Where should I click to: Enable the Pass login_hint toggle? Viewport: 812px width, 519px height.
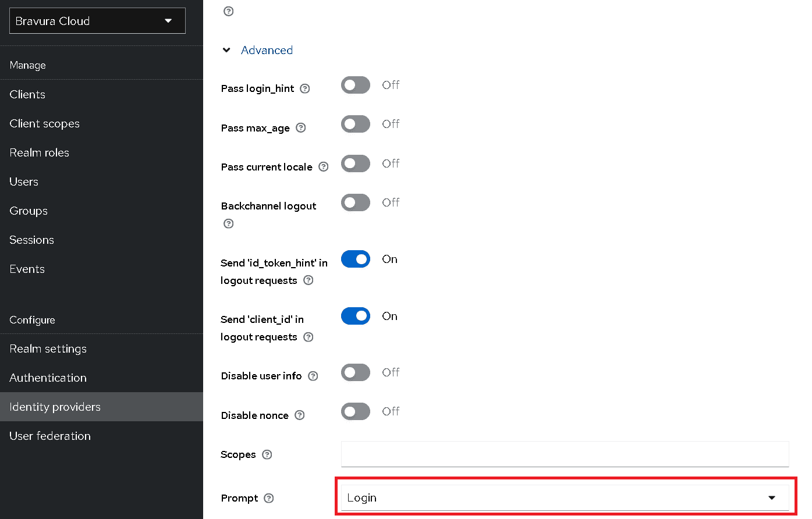(356, 85)
